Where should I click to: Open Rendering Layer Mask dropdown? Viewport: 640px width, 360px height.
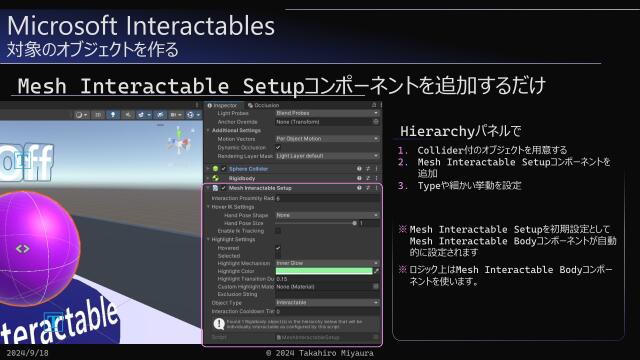tap(327, 156)
